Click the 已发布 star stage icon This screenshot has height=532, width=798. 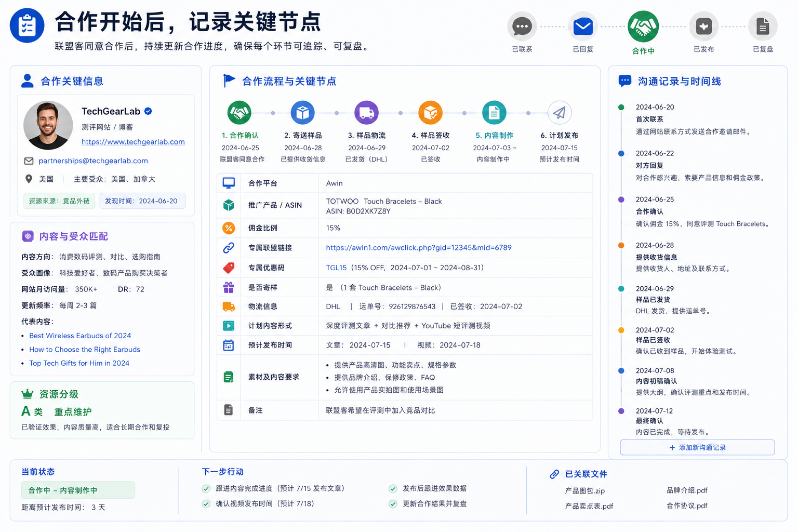(703, 26)
